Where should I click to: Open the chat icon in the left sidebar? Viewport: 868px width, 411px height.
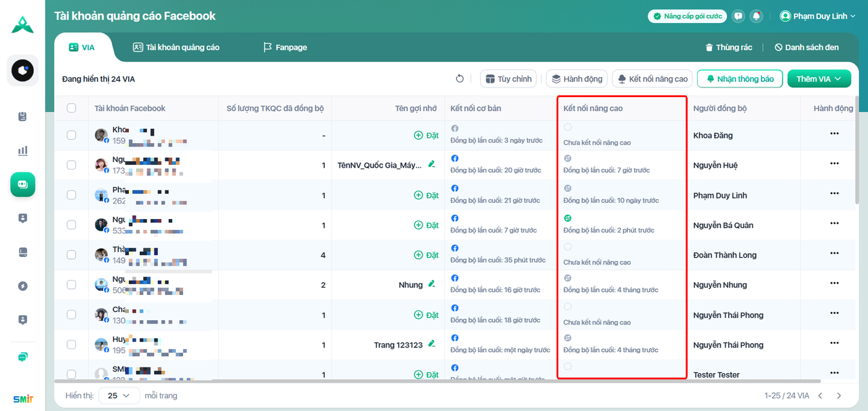tap(23, 357)
